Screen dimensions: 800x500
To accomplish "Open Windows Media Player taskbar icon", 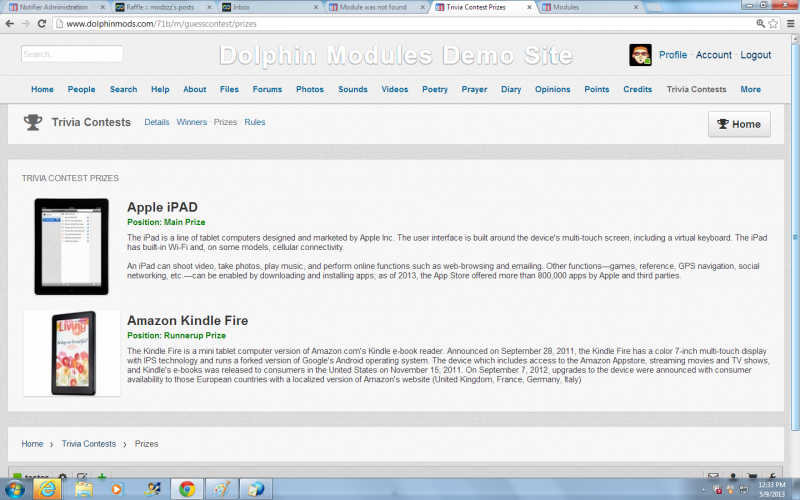I will [117, 489].
